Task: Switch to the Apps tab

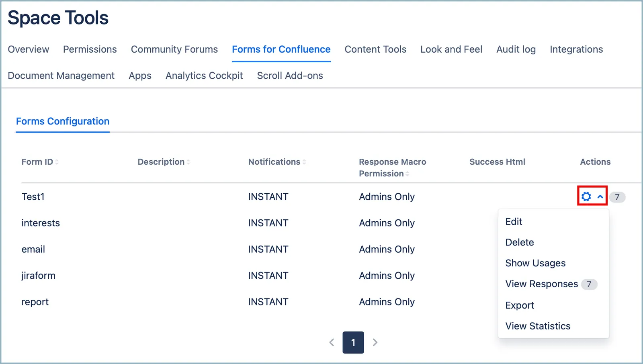Action: click(x=140, y=76)
